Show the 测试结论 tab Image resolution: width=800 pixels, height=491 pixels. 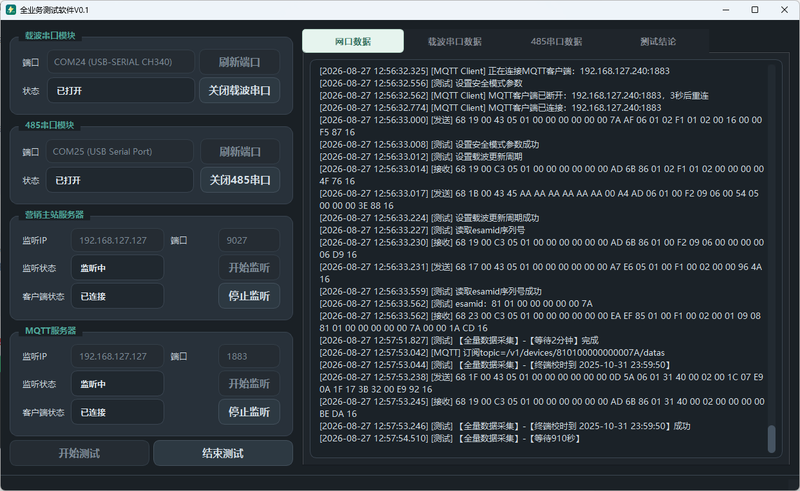coord(658,41)
